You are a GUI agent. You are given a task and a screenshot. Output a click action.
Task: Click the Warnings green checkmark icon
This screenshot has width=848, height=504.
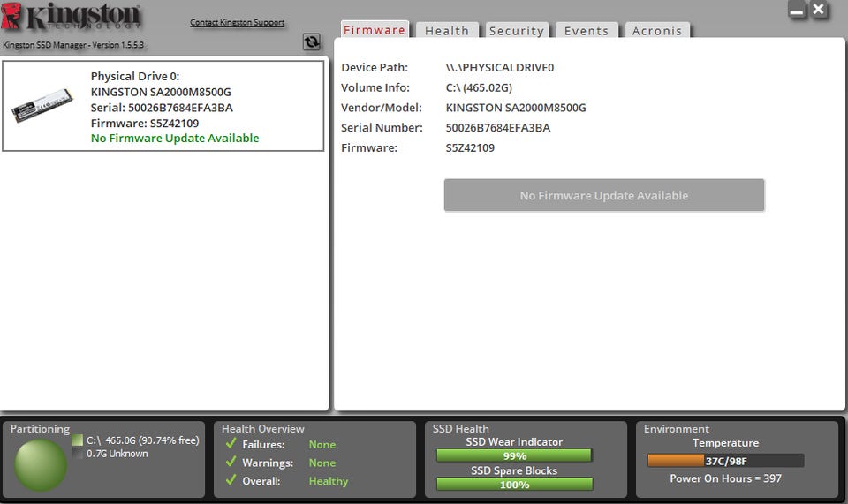coord(231,462)
